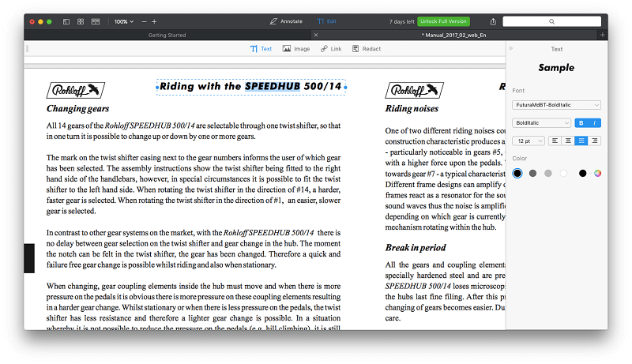
Task: Set text alignment to justified
Action: (x=581, y=141)
